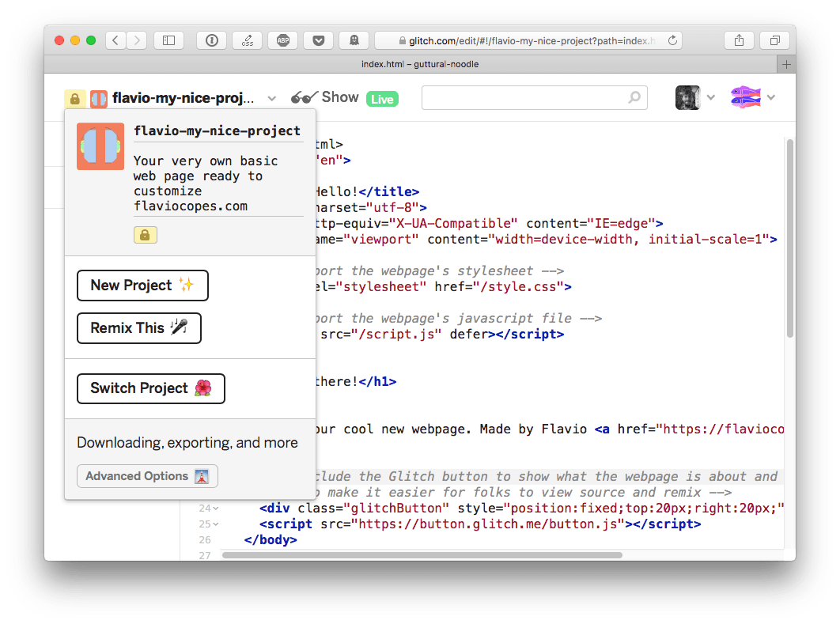The height and width of the screenshot is (624, 840).
Task: Open Advanced Options in the popup
Action: (x=147, y=475)
